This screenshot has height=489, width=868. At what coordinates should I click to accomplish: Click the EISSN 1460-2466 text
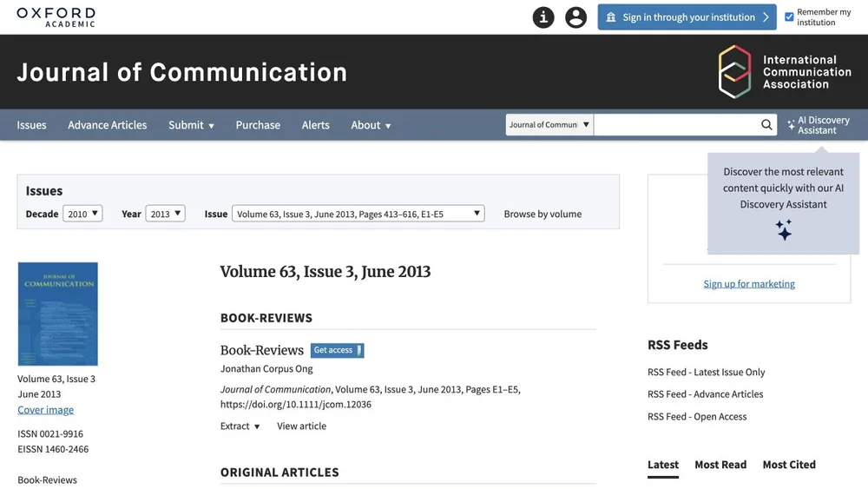[53, 449]
